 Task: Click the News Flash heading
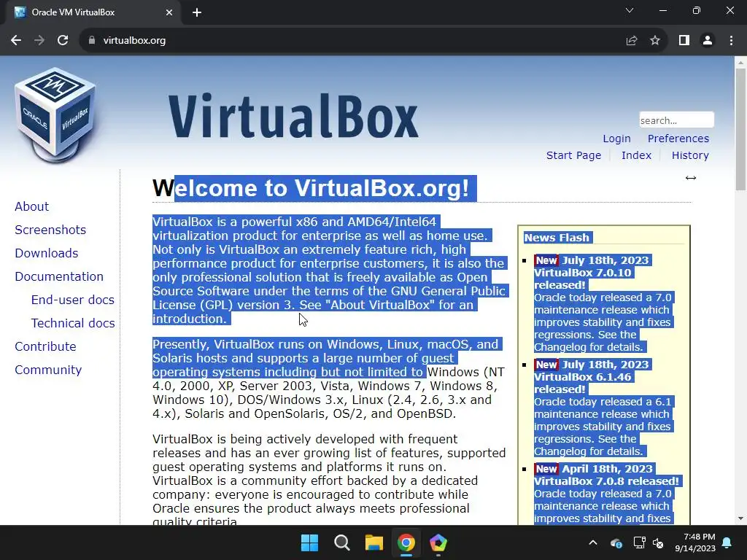coord(557,238)
